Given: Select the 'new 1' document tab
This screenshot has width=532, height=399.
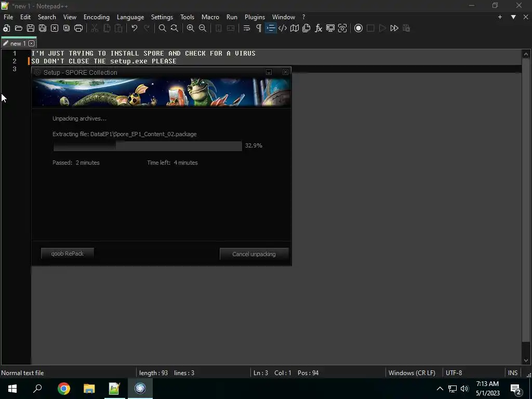Looking at the screenshot, I should [18, 44].
